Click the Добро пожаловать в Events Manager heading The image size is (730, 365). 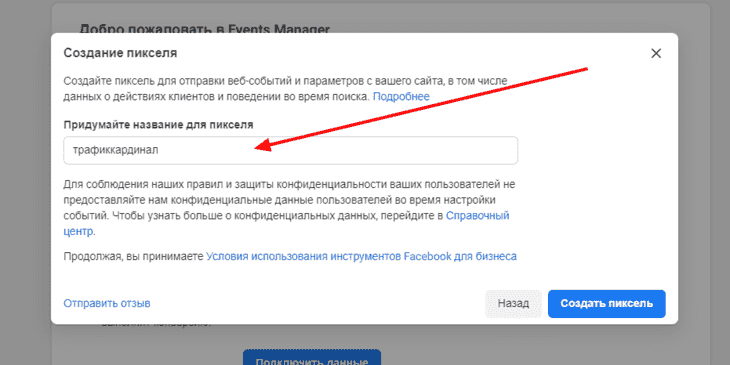click(205, 29)
